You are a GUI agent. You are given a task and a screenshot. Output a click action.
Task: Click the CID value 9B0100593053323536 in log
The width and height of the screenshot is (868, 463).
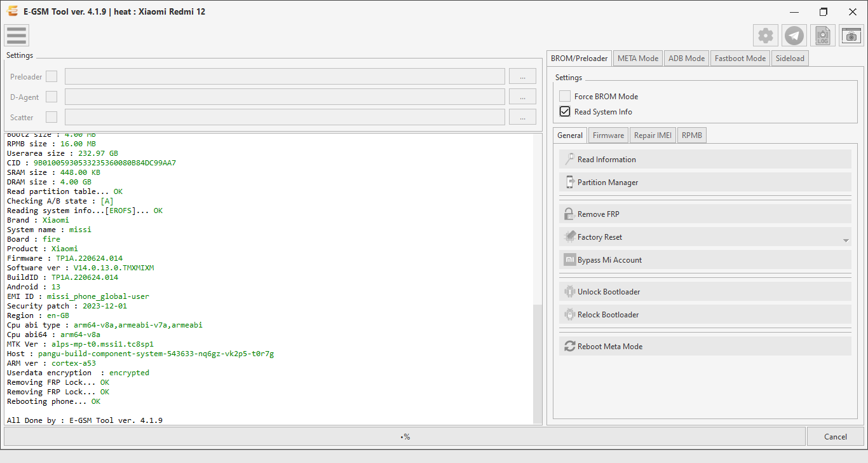pyautogui.click(x=105, y=163)
